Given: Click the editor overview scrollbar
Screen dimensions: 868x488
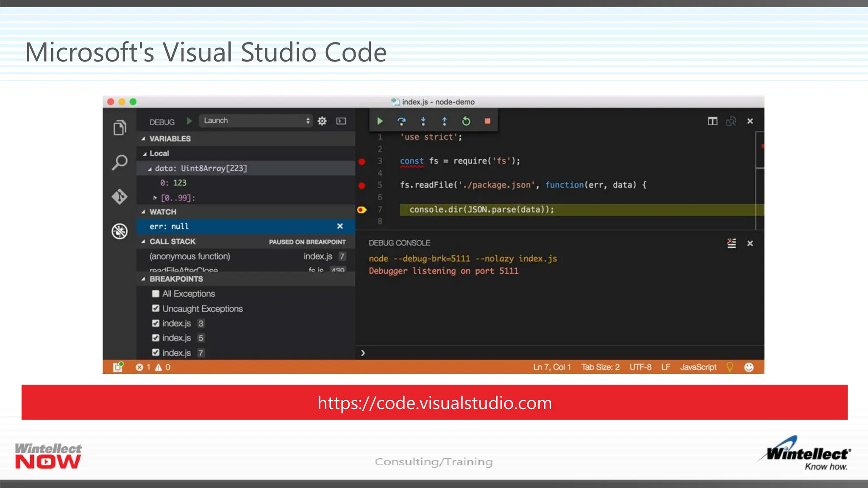Looking at the screenshot, I should tap(760, 180).
